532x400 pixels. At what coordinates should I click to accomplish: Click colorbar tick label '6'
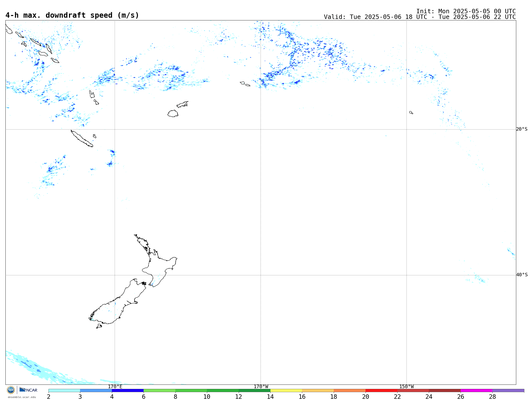144,397
